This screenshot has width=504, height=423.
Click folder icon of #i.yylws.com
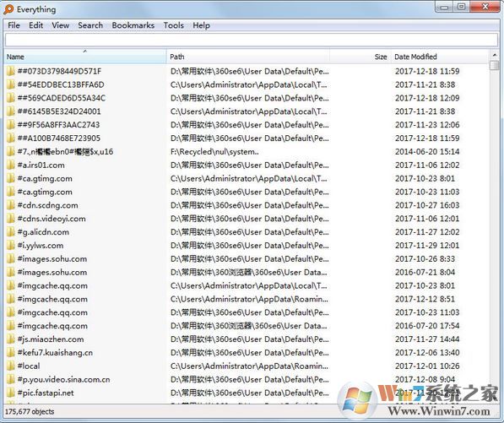point(11,245)
